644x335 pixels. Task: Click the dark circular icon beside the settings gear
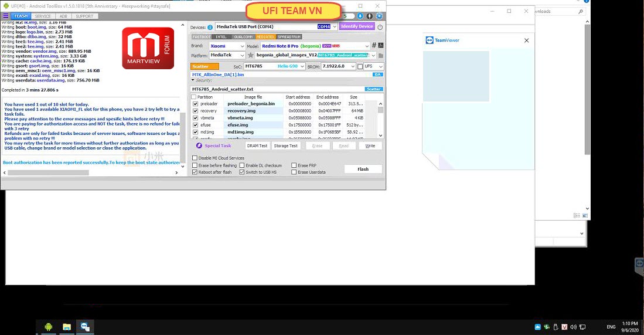[x=370, y=16]
